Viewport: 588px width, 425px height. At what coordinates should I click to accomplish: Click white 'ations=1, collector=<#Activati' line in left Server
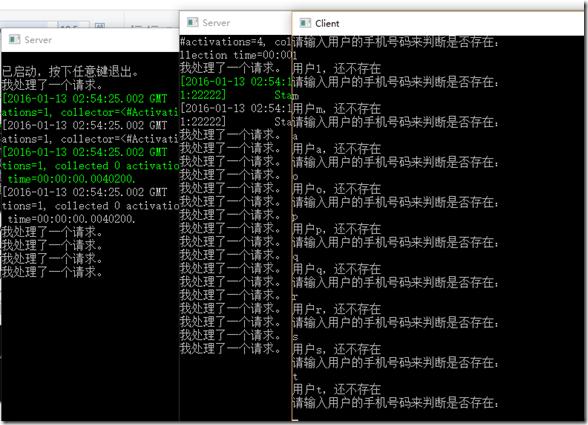pyautogui.click(x=90, y=139)
